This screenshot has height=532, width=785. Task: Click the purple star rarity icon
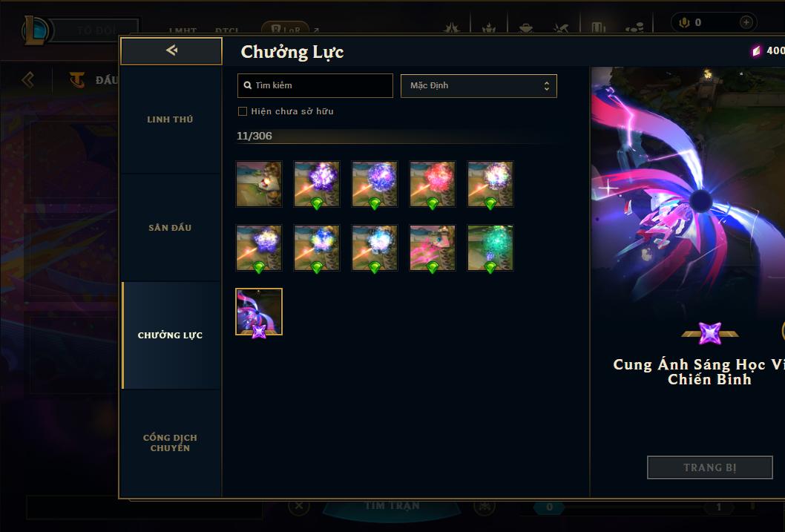(709, 333)
